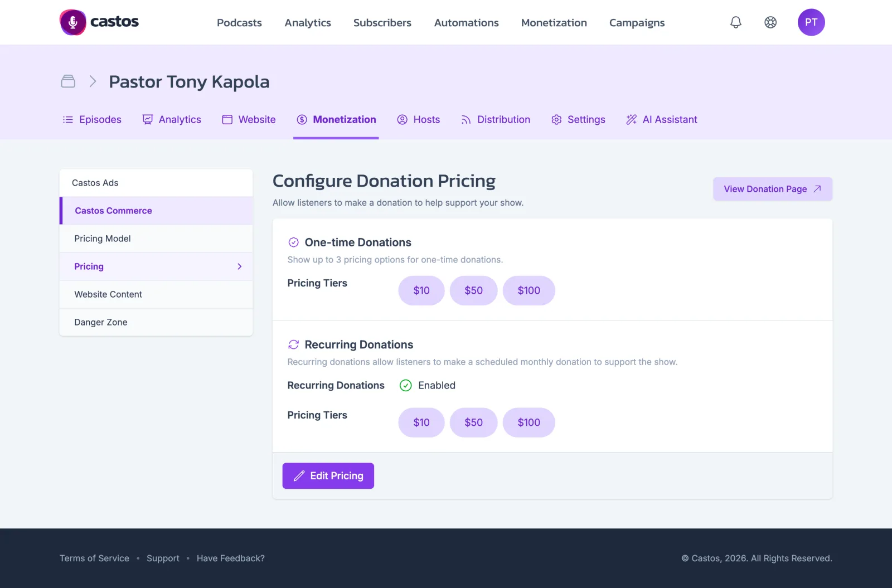The height and width of the screenshot is (588, 892).
Task: Click the Edit Pricing button
Action: (x=328, y=476)
